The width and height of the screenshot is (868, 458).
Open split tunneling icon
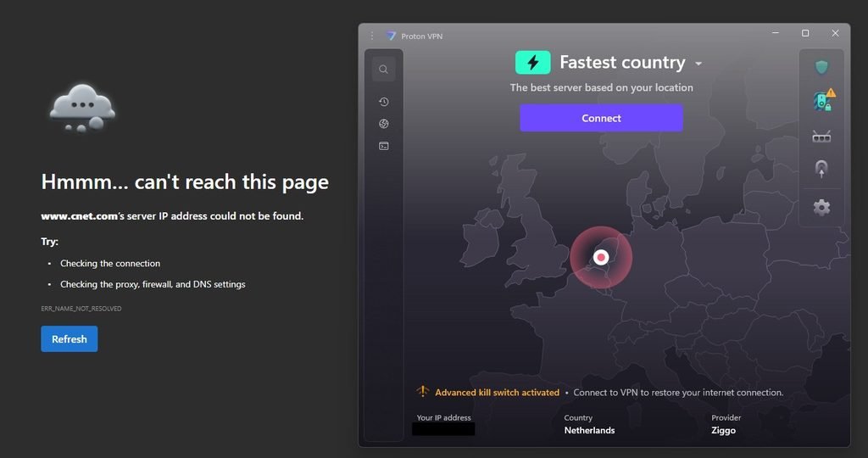(x=821, y=169)
